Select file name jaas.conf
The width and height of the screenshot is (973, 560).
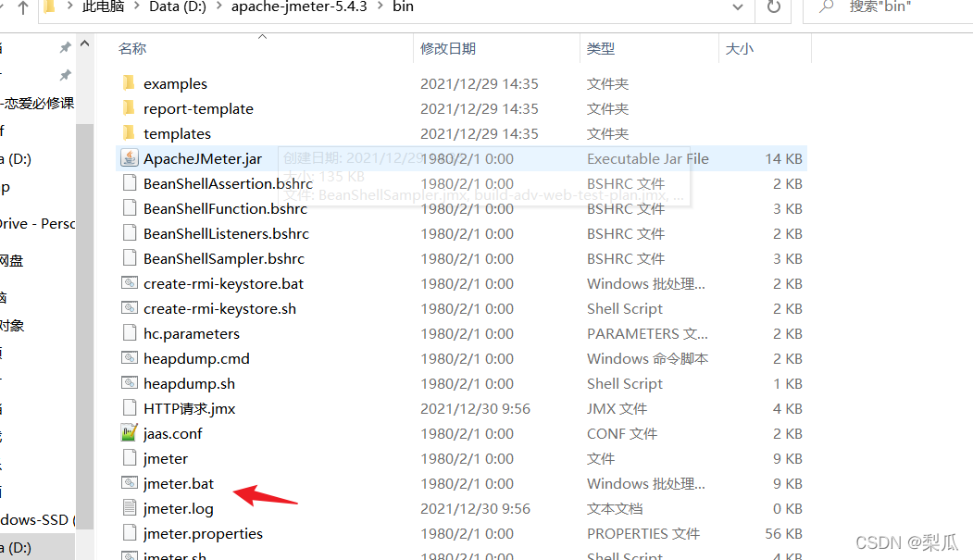coord(172,433)
